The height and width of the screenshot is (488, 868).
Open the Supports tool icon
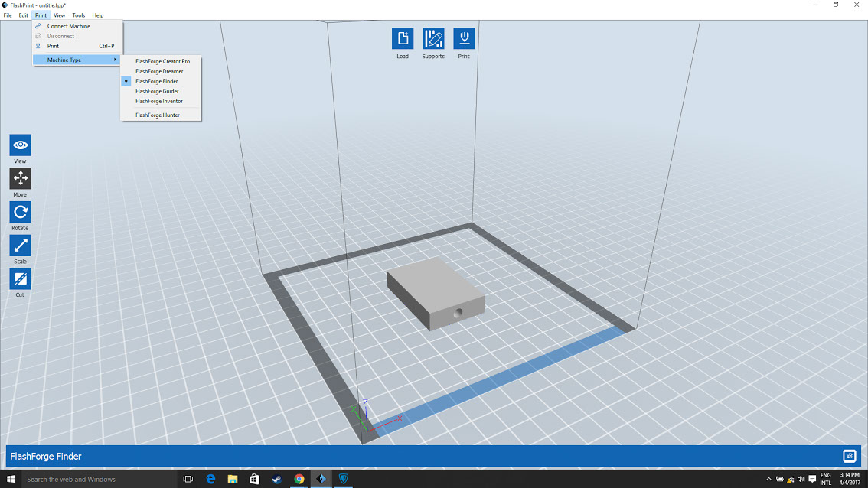tap(433, 39)
